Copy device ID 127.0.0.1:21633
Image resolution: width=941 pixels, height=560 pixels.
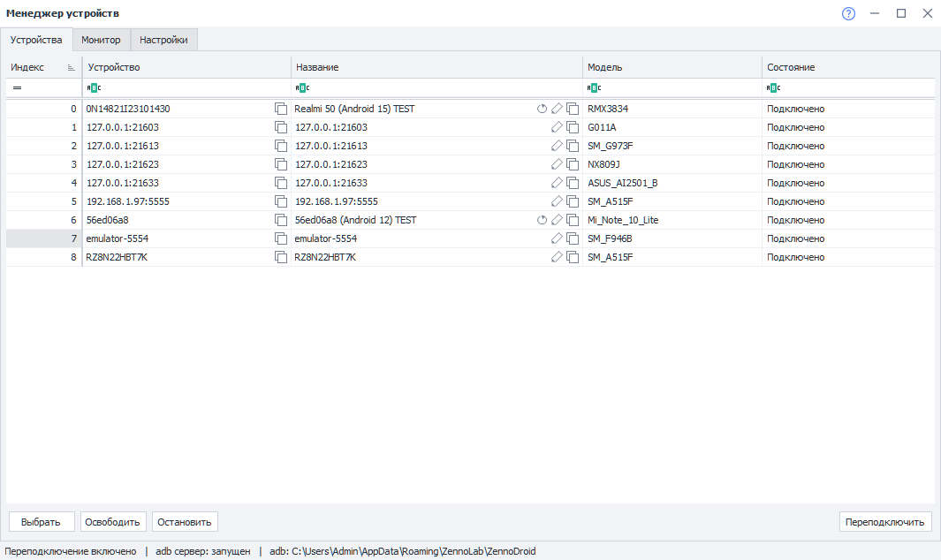coord(280,183)
